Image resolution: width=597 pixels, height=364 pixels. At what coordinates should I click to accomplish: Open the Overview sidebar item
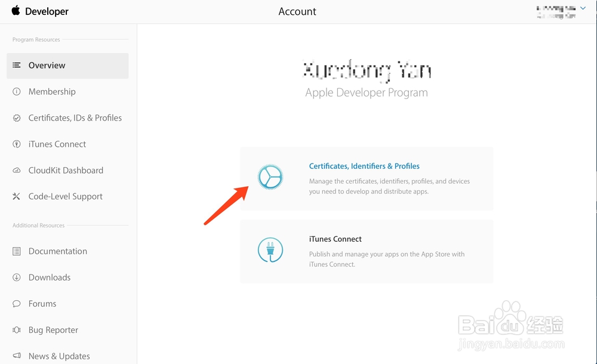click(67, 66)
